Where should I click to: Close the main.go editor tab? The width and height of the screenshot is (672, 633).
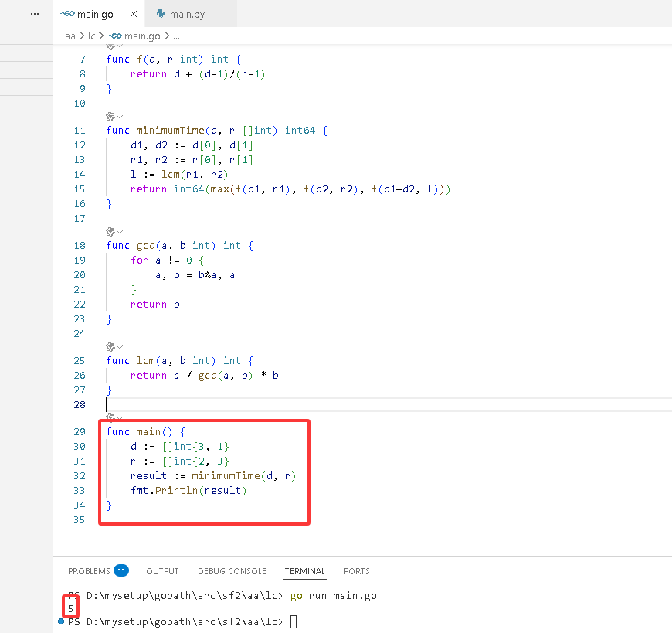tap(134, 14)
